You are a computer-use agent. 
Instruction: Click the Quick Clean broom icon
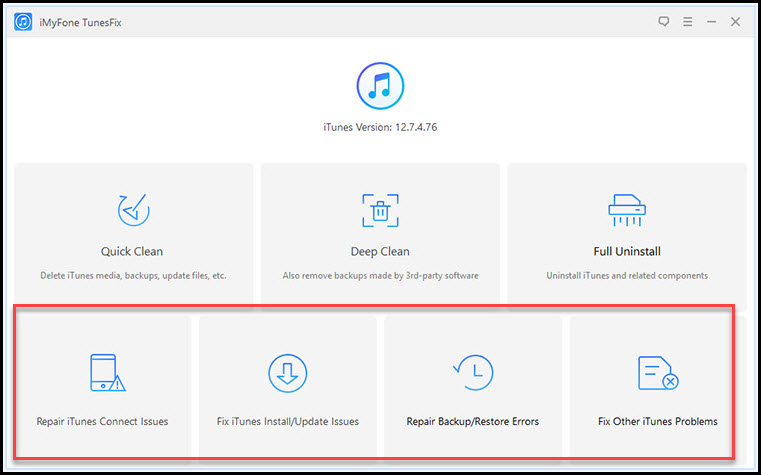tap(132, 210)
